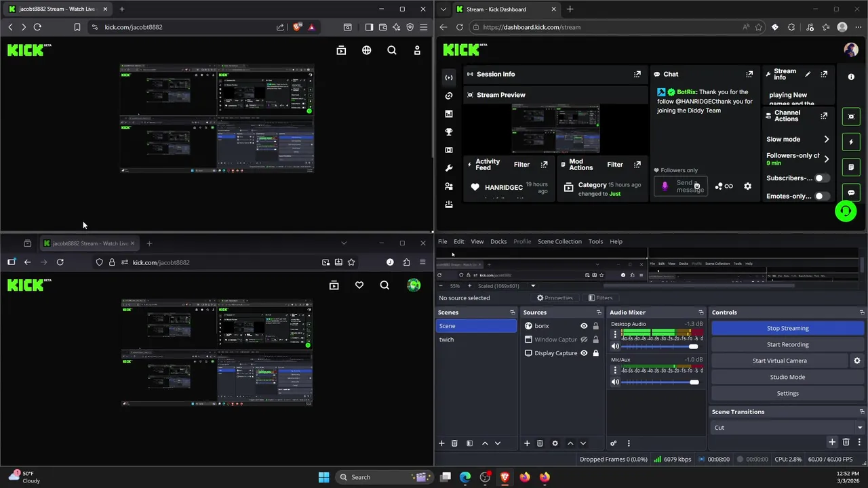Enable Subscribers-only chat switch in Kick dashboard

(822, 178)
